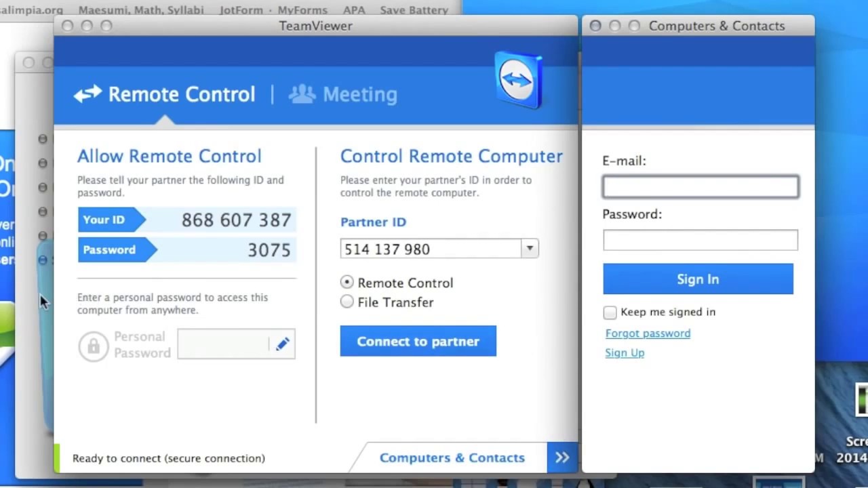Click the Your ID blue label
868x488 pixels.
pyautogui.click(x=111, y=220)
